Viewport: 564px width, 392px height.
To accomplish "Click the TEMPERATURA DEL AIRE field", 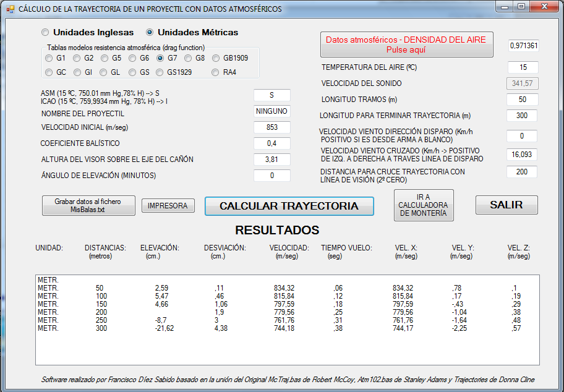I will point(523,67).
